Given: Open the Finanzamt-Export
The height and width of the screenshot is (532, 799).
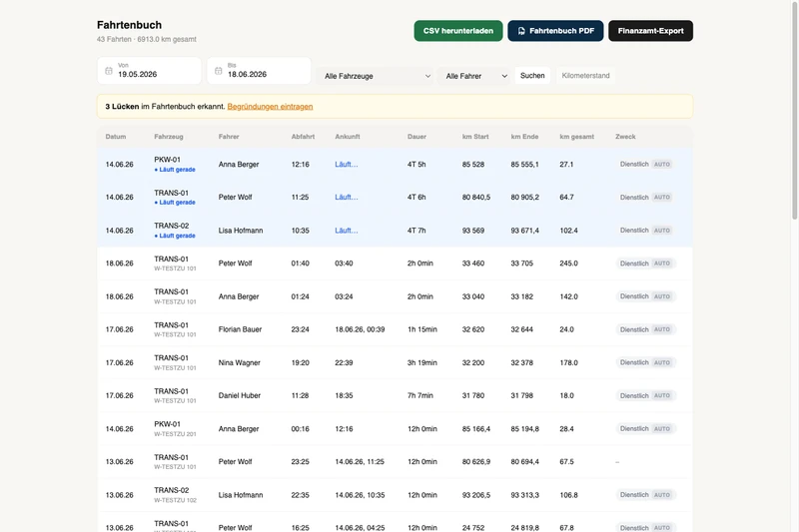Looking at the screenshot, I should pos(651,31).
